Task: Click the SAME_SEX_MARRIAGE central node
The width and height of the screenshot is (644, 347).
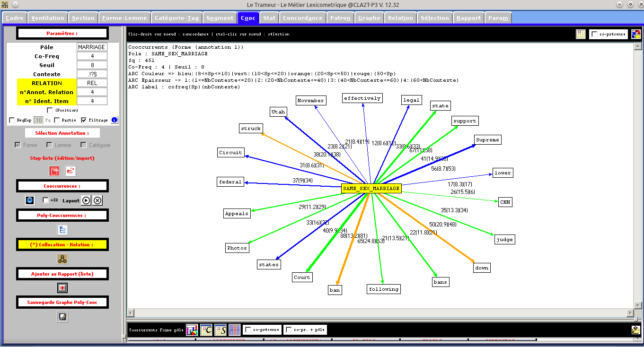Action: [x=371, y=188]
